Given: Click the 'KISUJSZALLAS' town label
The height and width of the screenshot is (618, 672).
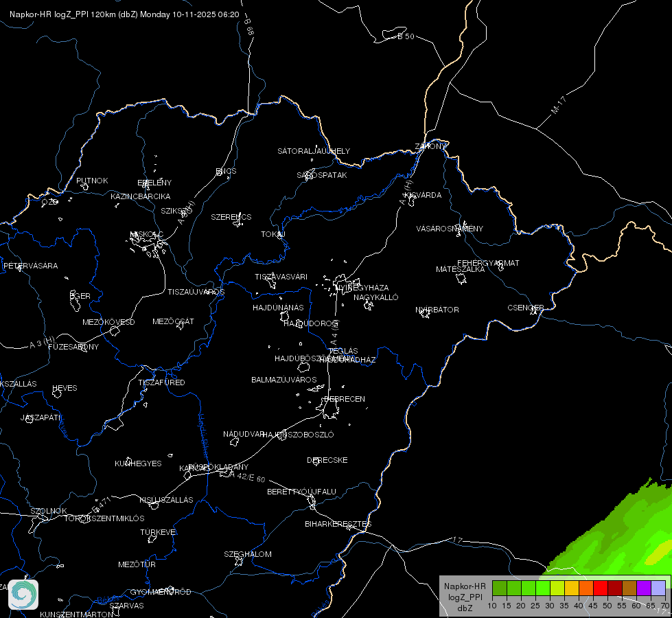Looking at the screenshot, I should point(166,500).
